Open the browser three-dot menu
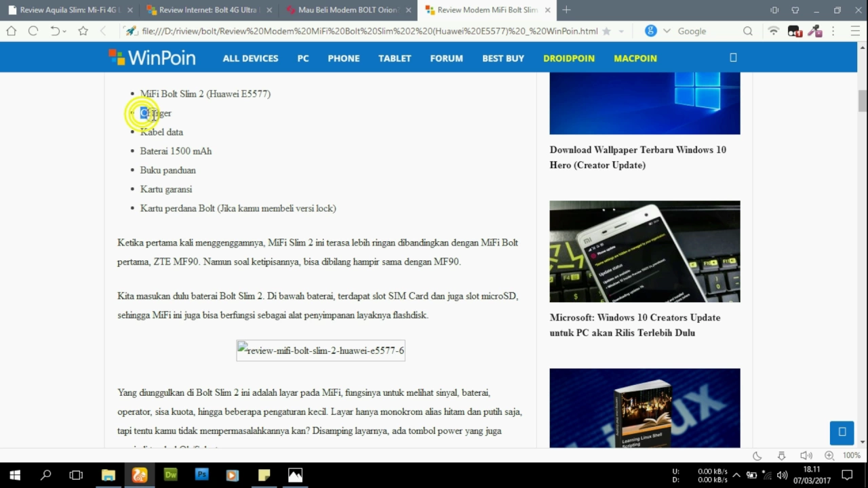Image resolution: width=868 pixels, height=488 pixels. pyautogui.click(x=833, y=31)
